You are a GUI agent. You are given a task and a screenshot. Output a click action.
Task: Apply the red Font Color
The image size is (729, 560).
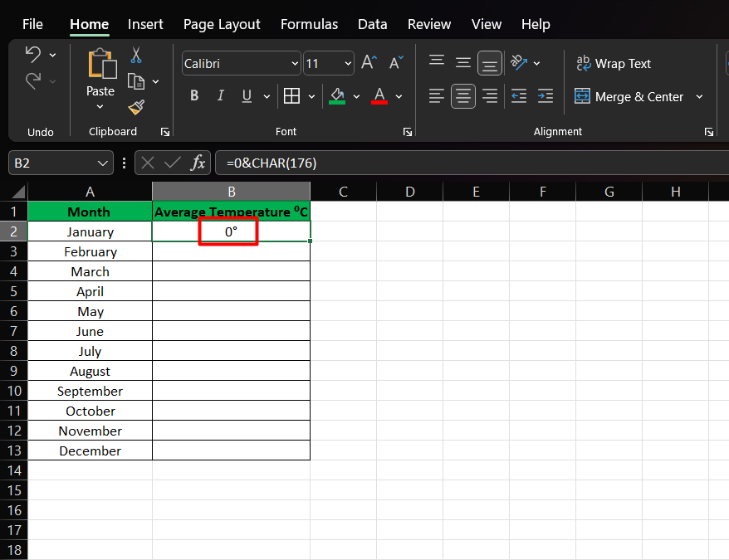click(379, 96)
